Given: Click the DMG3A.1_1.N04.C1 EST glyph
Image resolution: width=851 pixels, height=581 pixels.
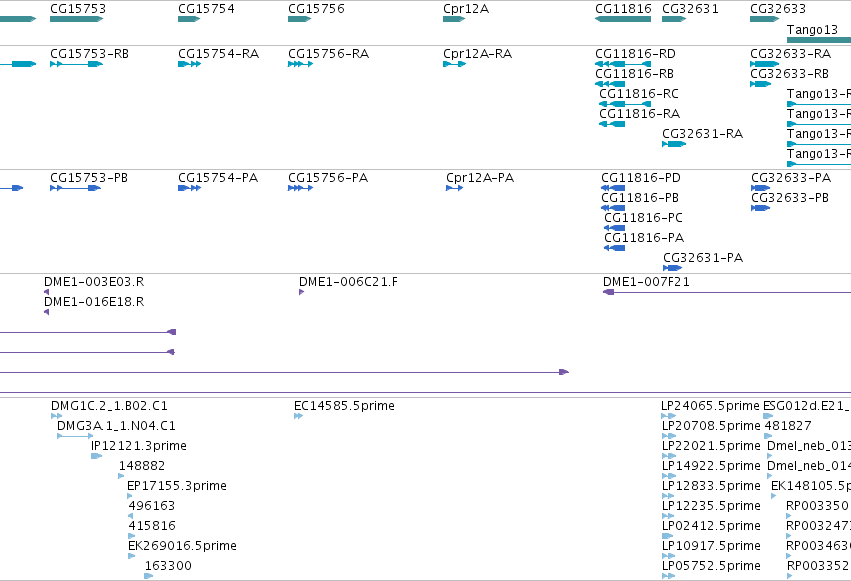Looking at the screenshot, I should coord(75,436).
